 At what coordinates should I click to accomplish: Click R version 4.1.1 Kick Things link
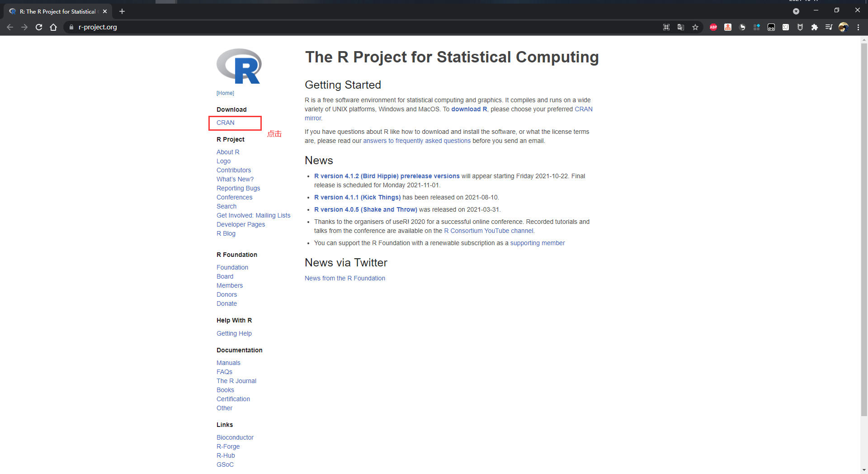tap(357, 197)
